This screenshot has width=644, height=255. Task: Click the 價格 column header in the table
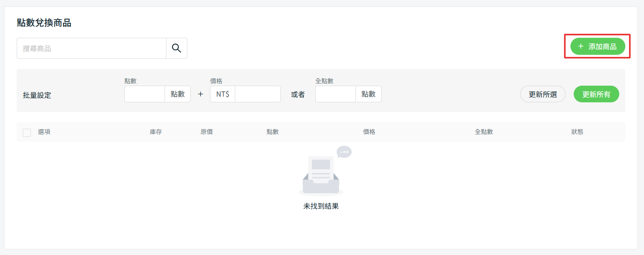tap(369, 132)
